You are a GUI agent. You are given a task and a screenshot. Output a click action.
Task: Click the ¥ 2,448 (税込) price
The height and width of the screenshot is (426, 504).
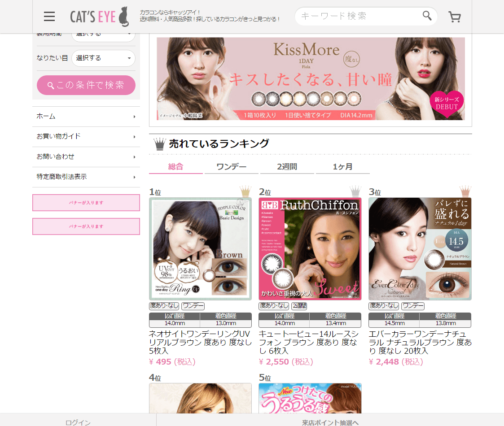click(396, 362)
